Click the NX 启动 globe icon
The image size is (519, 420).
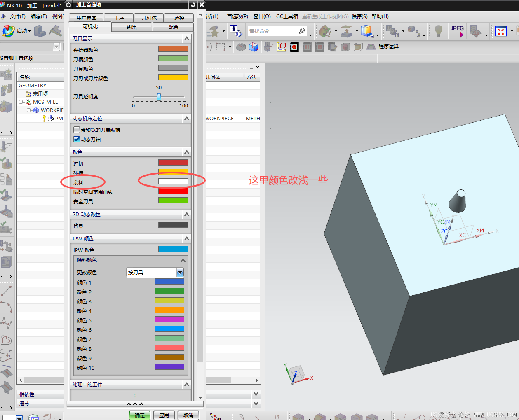point(8,31)
